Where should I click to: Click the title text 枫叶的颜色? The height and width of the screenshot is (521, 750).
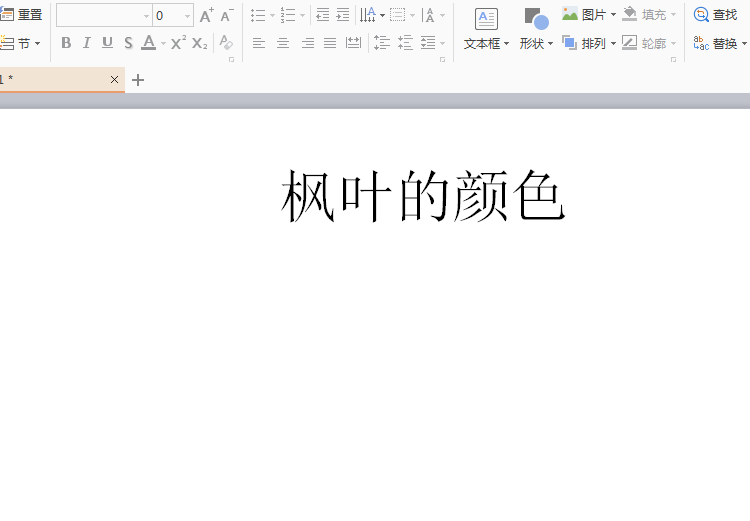coord(423,196)
